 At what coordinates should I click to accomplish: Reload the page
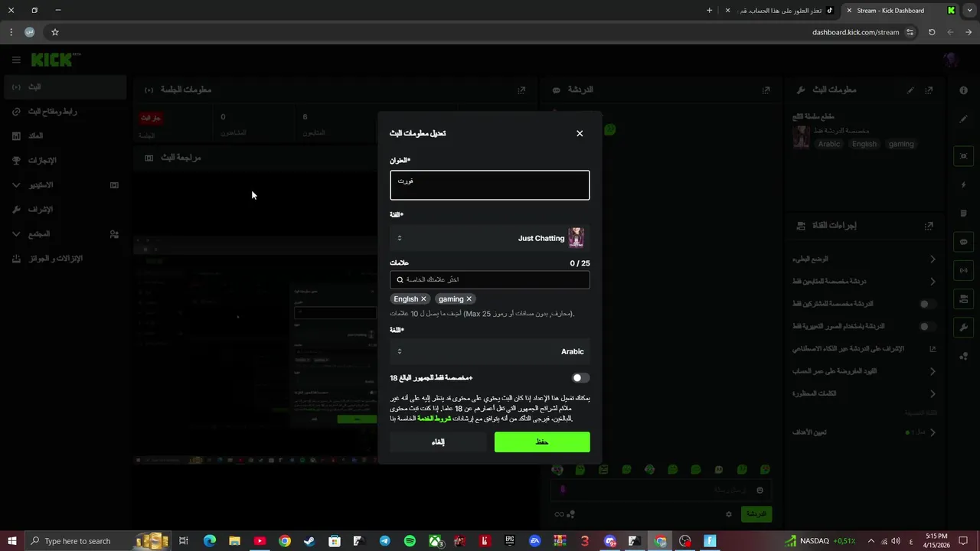pos(932,32)
